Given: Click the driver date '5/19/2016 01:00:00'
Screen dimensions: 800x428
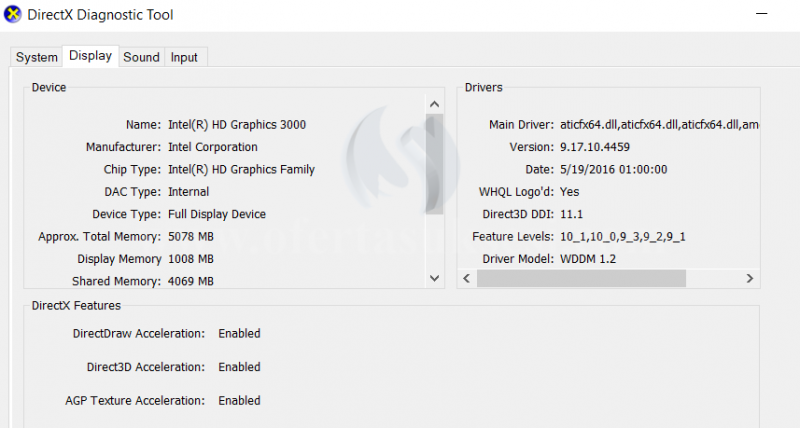Looking at the screenshot, I should coord(614,170).
